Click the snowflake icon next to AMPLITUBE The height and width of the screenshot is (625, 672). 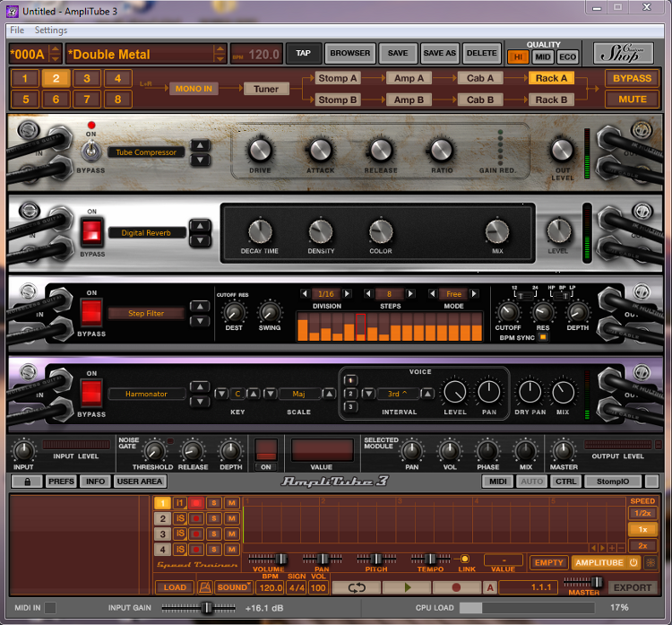tap(650, 562)
